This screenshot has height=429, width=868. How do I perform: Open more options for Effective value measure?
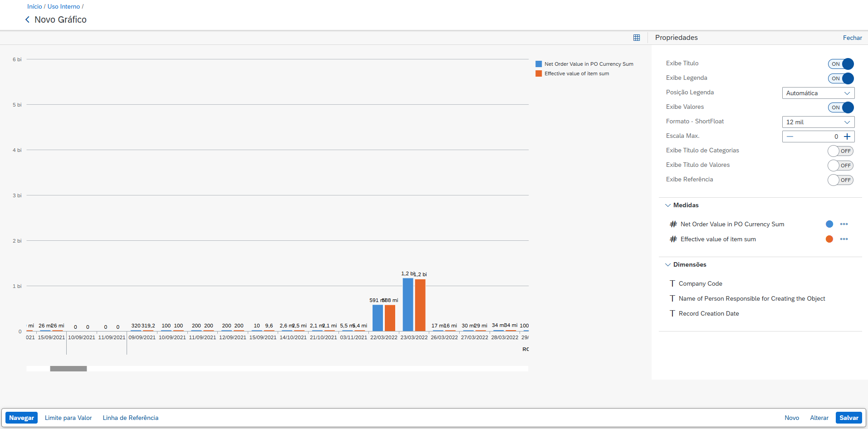click(843, 239)
